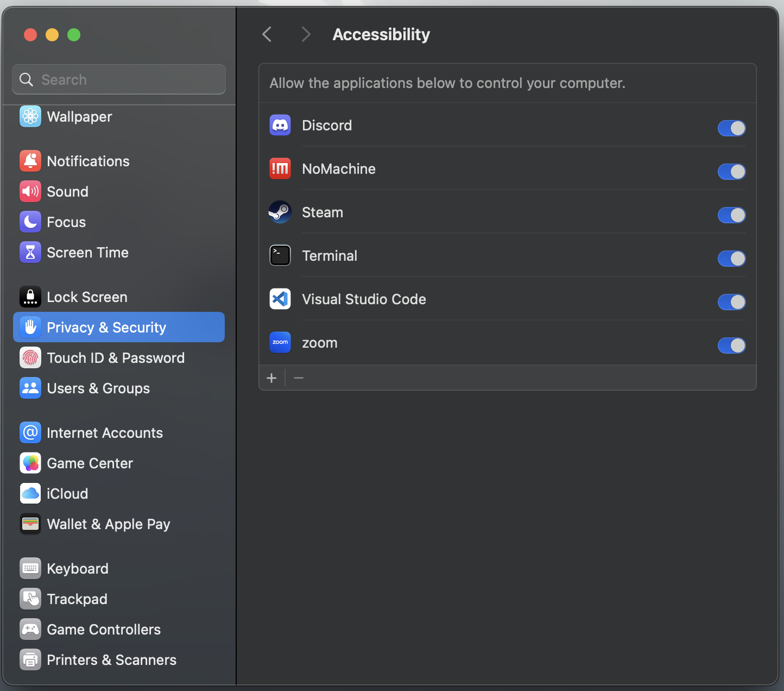Click the Discord app icon

280,125
